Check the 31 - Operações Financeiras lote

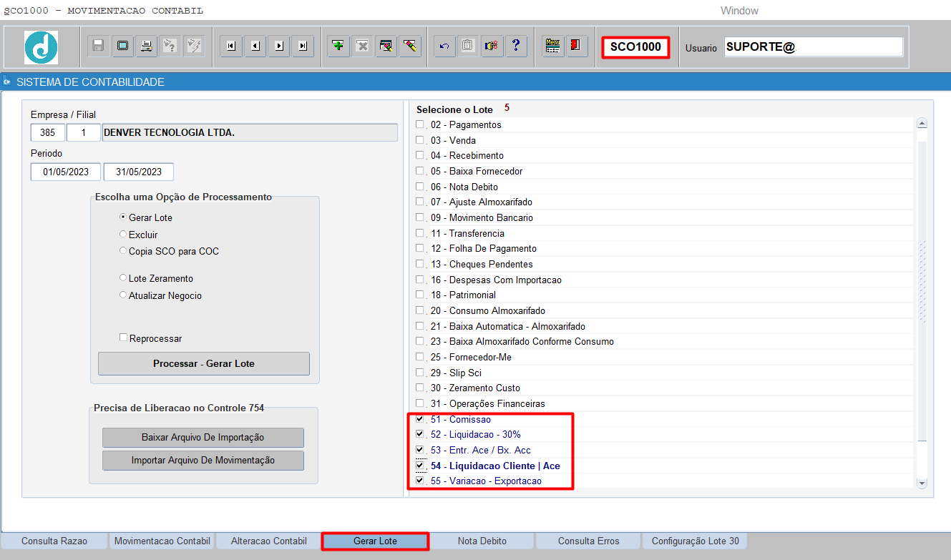pyautogui.click(x=420, y=403)
